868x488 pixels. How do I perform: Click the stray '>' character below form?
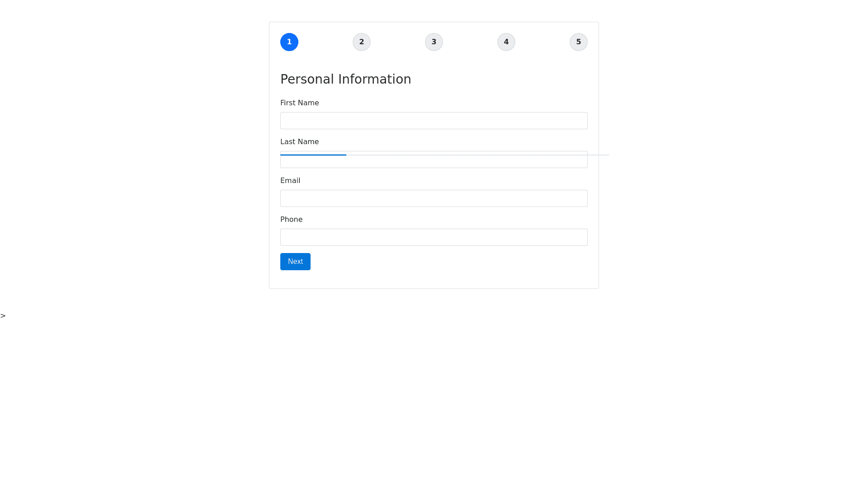click(x=3, y=316)
